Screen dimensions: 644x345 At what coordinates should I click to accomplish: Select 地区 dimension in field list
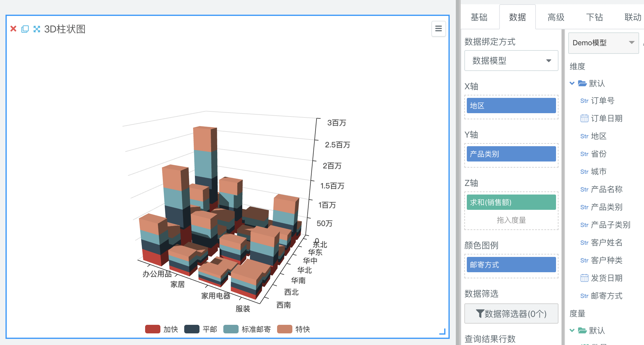598,136
